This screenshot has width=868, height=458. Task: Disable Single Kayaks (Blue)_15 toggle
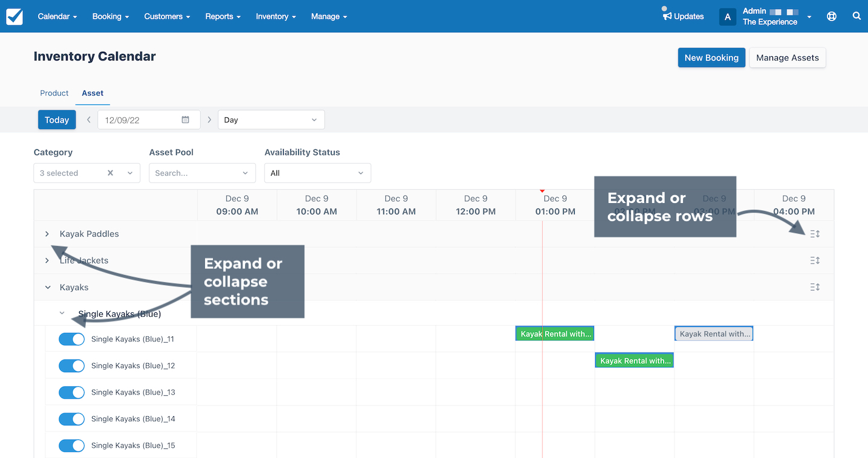click(71, 445)
